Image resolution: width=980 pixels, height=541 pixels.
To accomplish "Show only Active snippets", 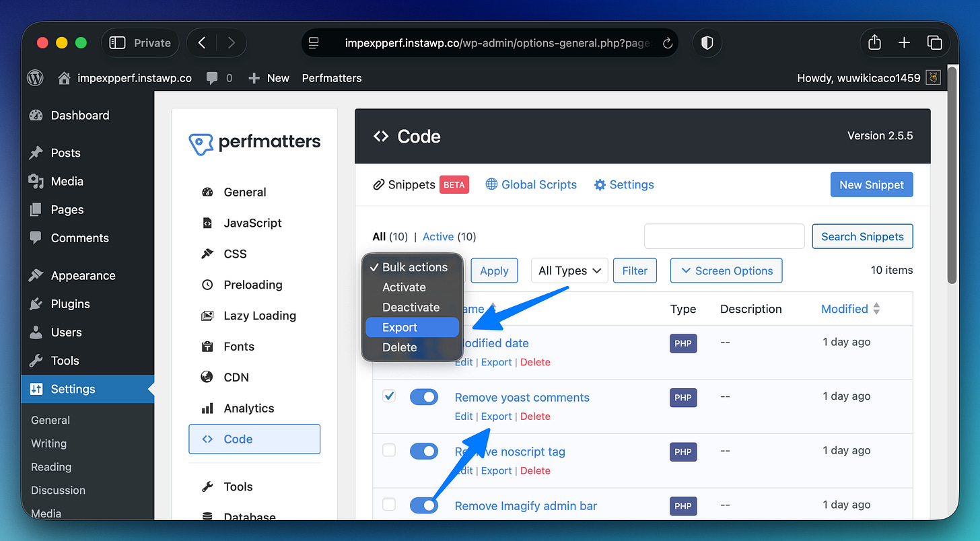I will tap(438, 236).
